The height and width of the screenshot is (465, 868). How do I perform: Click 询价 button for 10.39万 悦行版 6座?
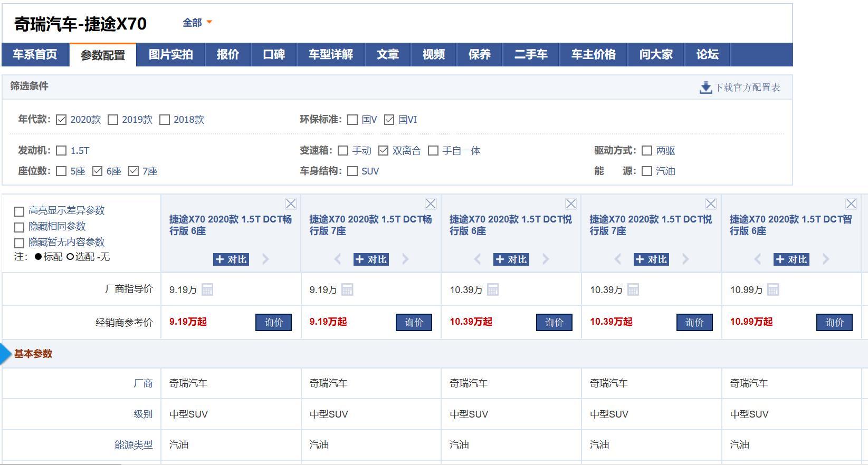tap(554, 322)
